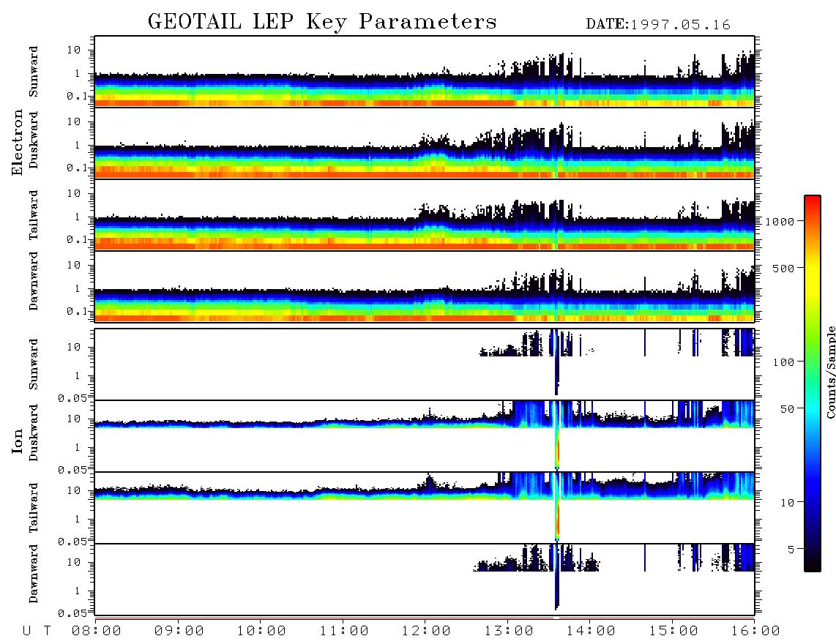The height and width of the screenshot is (644, 836).
Task: Click "1" tick in Ion Tailward panel
Action: tap(78, 520)
